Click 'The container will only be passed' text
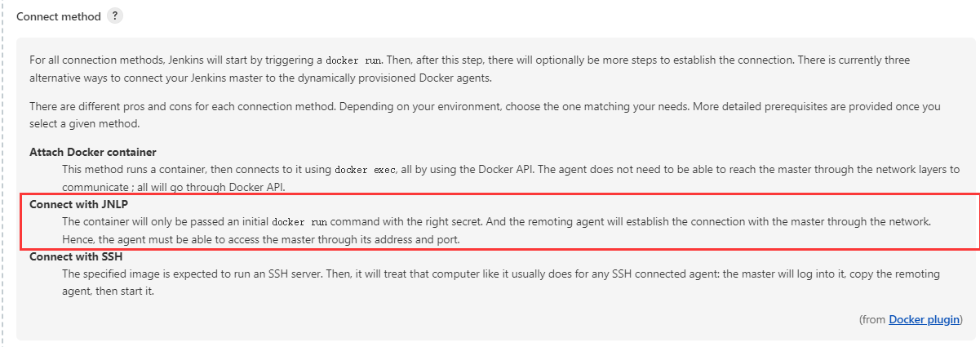 pyautogui.click(x=163, y=222)
